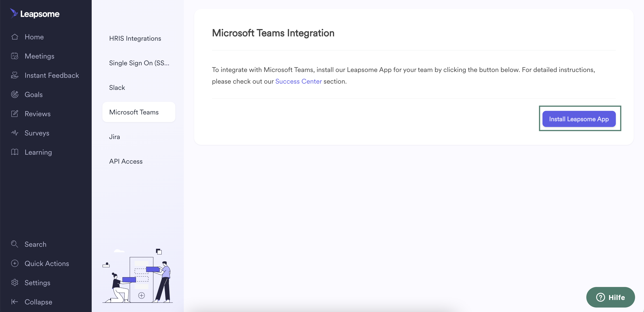Click the Instant Feedback hand icon

click(x=15, y=75)
